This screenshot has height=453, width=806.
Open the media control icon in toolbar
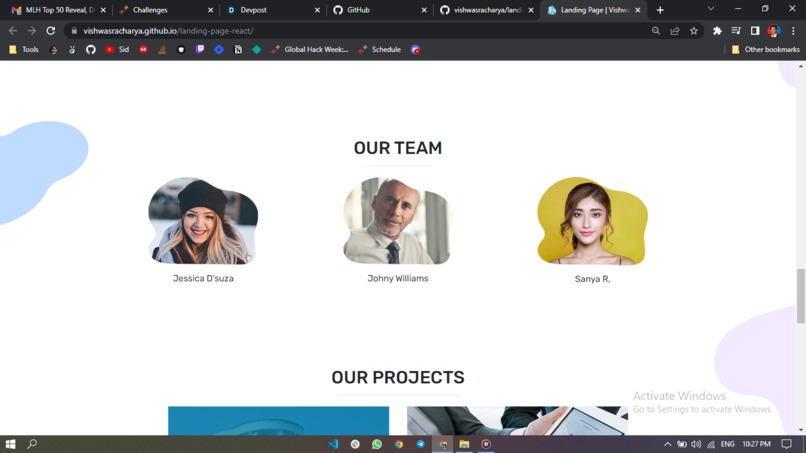pyautogui.click(x=736, y=31)
